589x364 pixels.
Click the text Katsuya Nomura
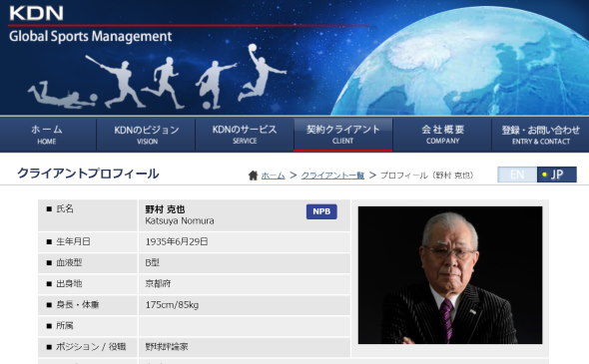coord(180,220)
